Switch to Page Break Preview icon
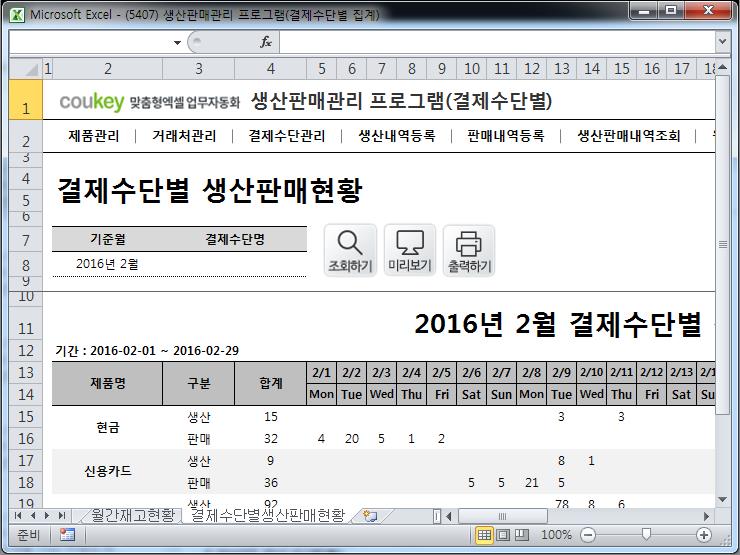740x555 pixels. [x=521, y=535]
